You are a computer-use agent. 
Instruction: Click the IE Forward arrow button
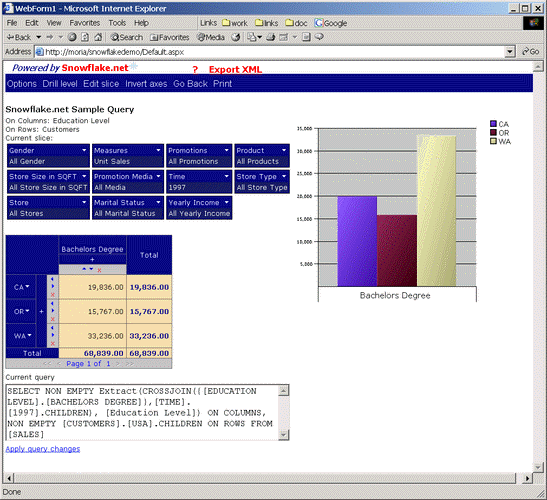50,37
